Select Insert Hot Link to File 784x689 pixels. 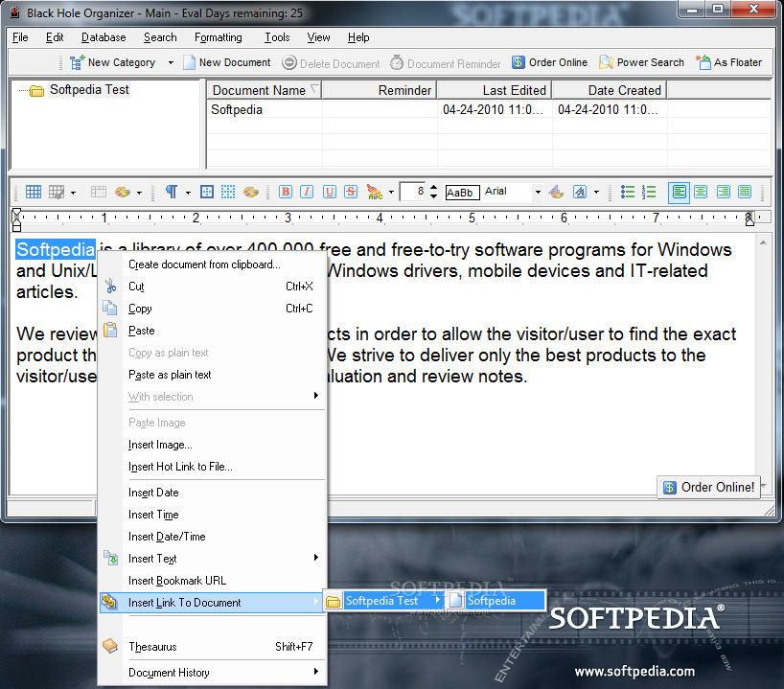pos(213,467)
